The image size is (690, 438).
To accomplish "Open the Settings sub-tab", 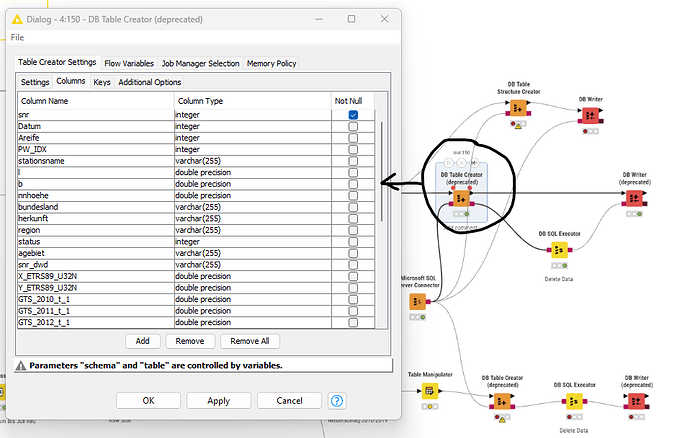I will [x=35, y=82].
